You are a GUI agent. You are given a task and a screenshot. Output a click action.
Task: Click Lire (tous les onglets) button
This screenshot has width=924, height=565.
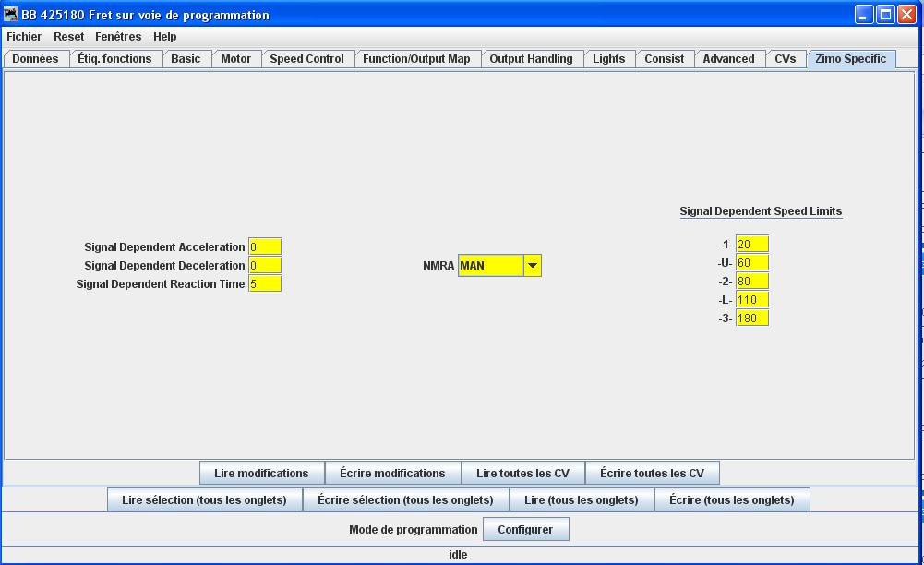click(x=582, y=499)
